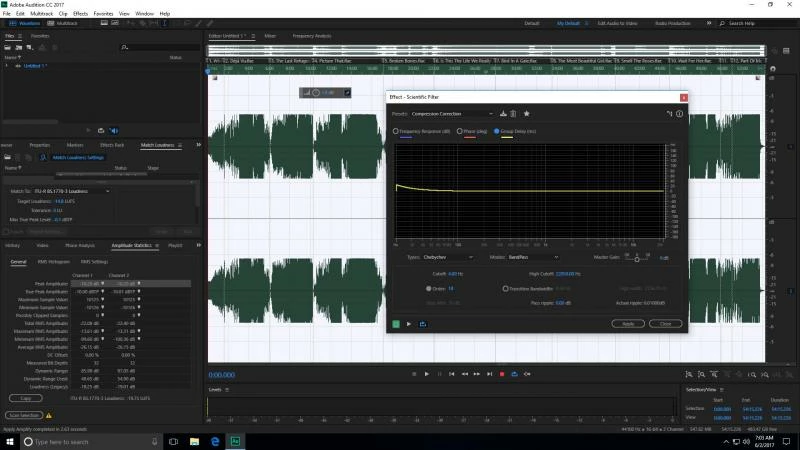Open File Explorer from taskbar
The height and width of the screenshot is (450, 800).
click(194, 442)
